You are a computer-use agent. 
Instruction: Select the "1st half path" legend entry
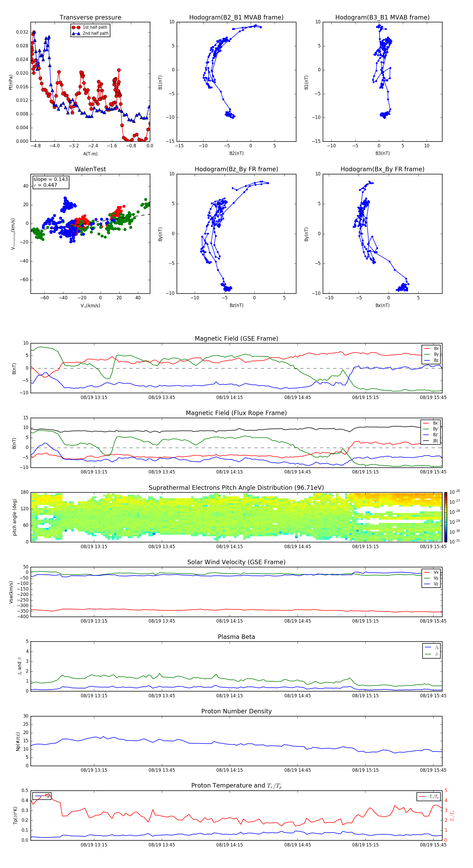[90, 27]
